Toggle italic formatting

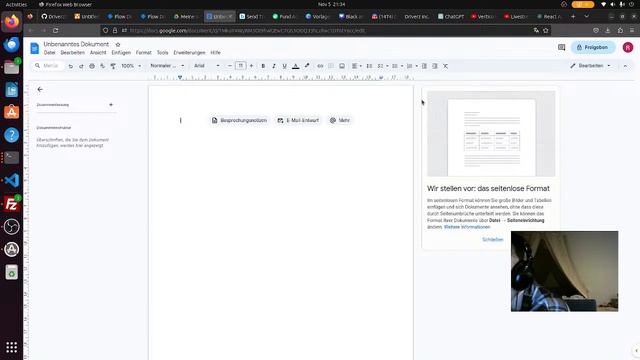point(274,66)
